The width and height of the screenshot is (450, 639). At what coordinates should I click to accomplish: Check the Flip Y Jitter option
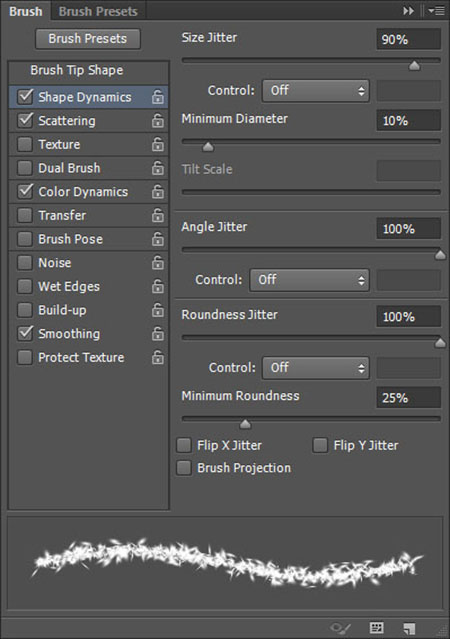(320, 445)
